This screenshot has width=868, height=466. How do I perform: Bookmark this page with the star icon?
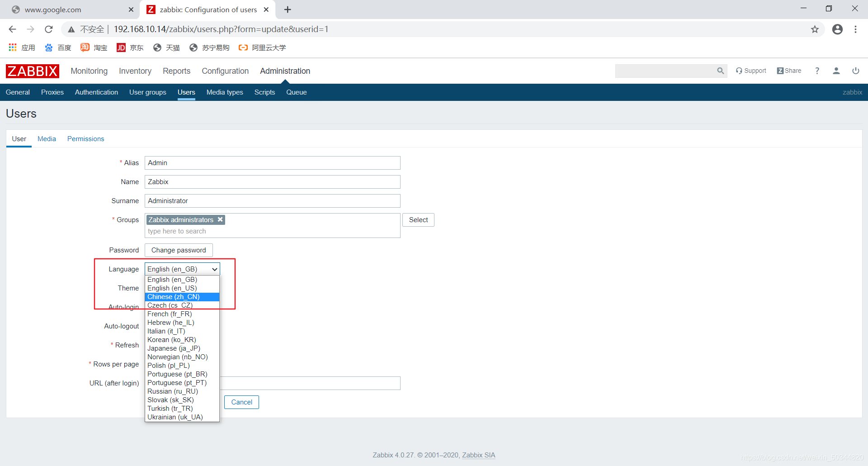815,29
